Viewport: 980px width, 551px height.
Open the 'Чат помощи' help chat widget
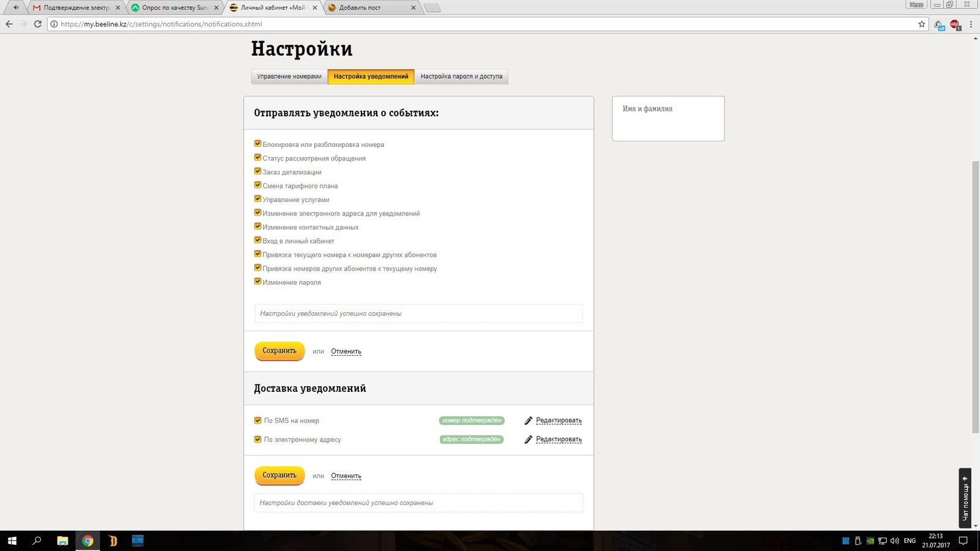point(965,498)
